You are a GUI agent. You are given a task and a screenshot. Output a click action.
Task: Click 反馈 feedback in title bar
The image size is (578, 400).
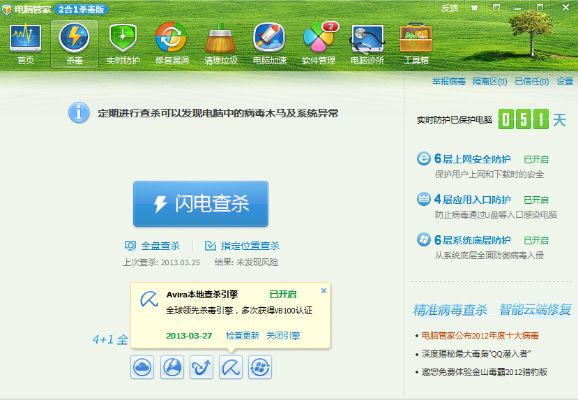click(449, 8)
